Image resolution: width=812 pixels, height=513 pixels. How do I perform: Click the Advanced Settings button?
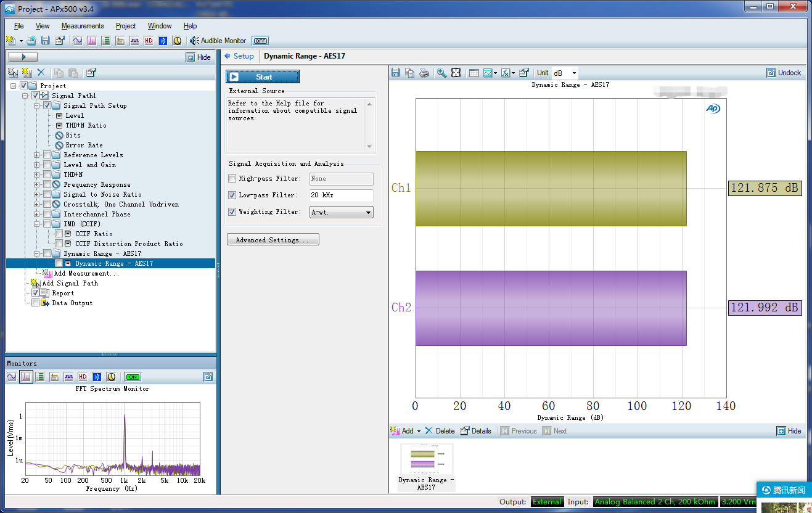tap(273, 240)
